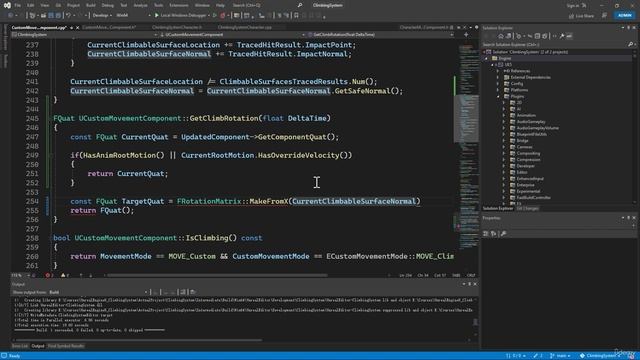The image size is (640, 360).
Task: Open Local Windows Debugger dropdown arrow
Action: point(209,16)
